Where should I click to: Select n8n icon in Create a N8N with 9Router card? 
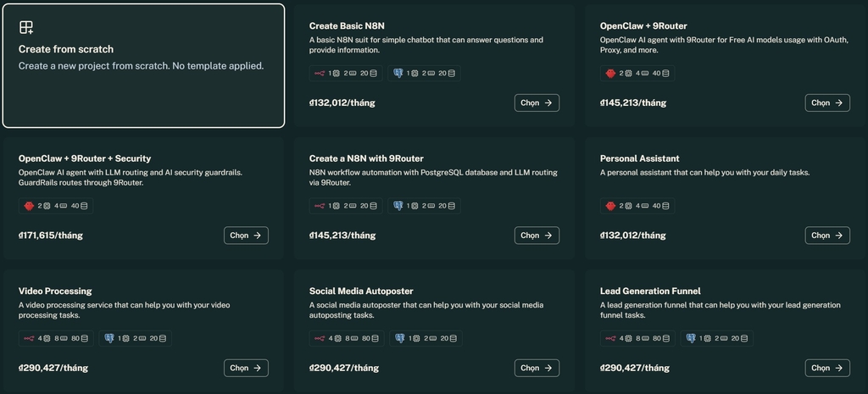[320, 206]
